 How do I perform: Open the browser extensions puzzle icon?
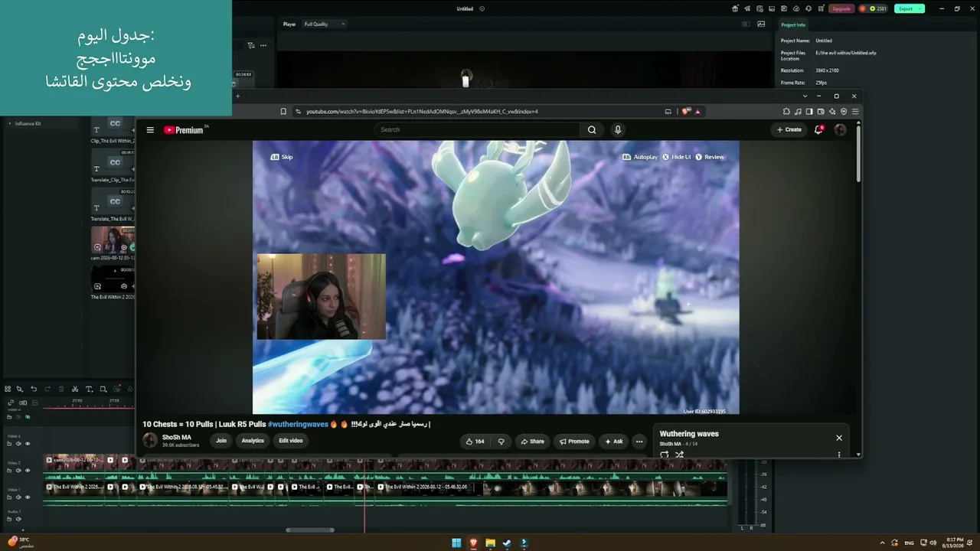[x=786, y=112]
